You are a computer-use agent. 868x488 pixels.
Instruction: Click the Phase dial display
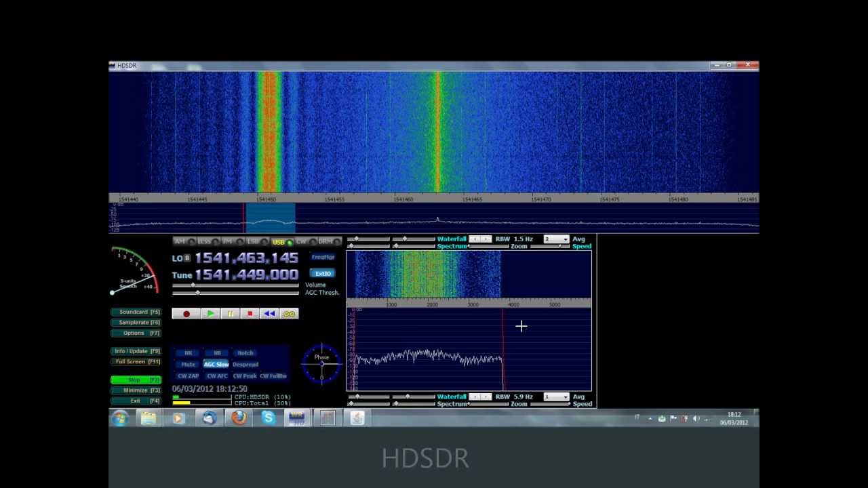coord(321,364)
